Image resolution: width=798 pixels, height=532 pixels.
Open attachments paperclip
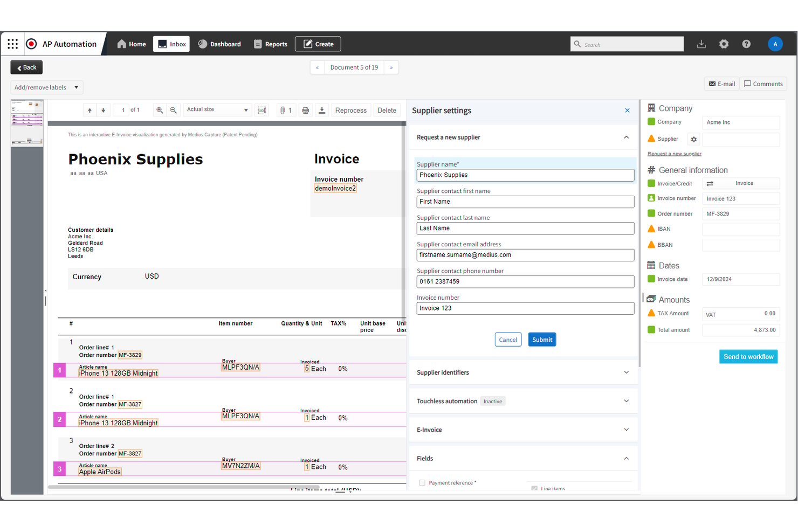(x=286, y=110)
